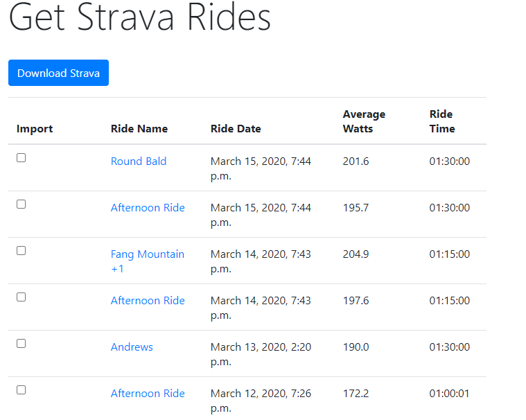Mark the March 12 Afternoon Ride for import
Image resolution: width=526 pixels, height=420 pixels.
pos(21,390)
